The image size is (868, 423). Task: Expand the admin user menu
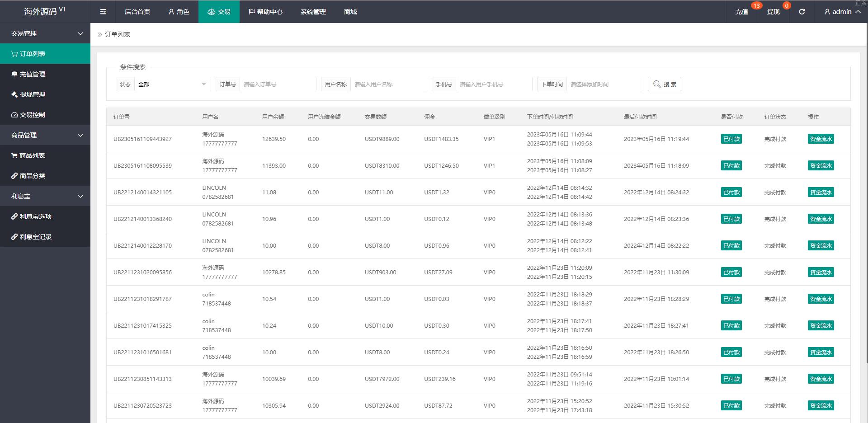842,12
